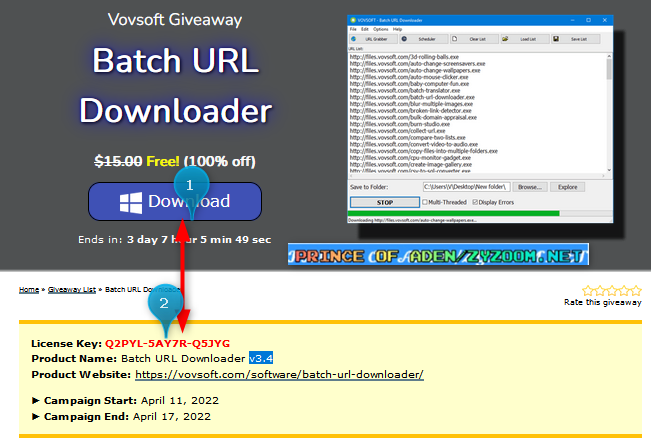Screen dimensions: 651x445
Task: Select the burn-studio.exe URL row
Action: (399, 124)
